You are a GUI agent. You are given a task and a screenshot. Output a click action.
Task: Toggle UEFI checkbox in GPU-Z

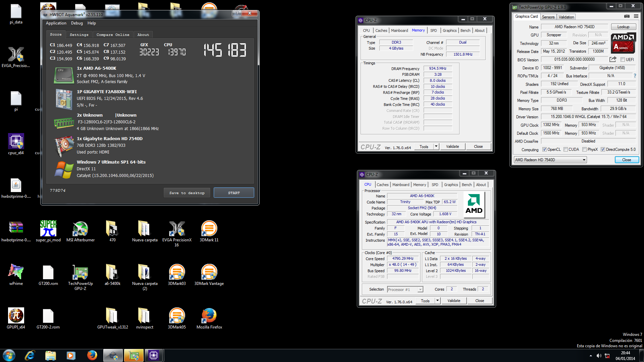(623, 60)
